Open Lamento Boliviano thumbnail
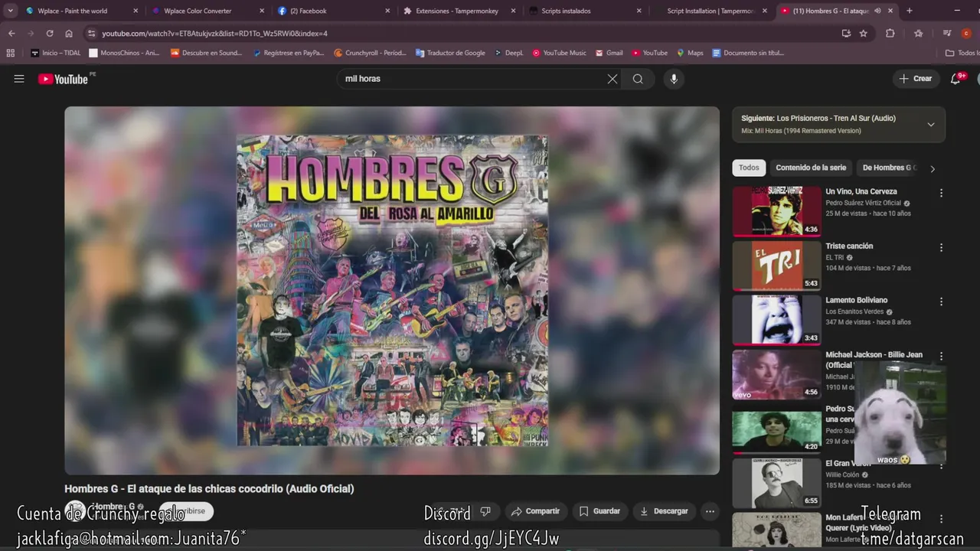980x551 pixels. coord(776,320)
